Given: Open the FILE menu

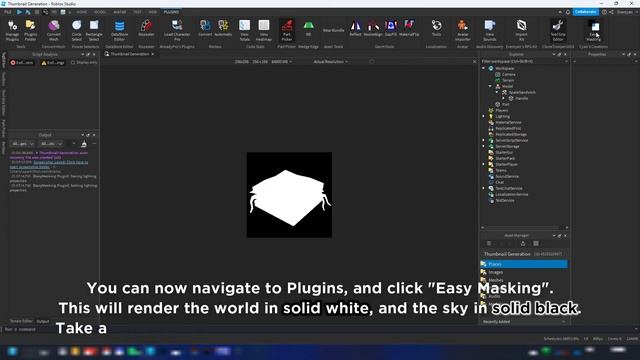Looking at the screenshot, I should pyautogui.click(x=7, y=12).
